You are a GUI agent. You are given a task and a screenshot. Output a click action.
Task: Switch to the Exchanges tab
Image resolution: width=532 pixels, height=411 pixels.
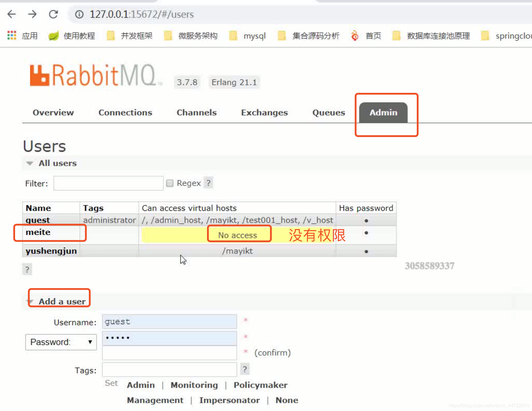click(x=264, y=112)
